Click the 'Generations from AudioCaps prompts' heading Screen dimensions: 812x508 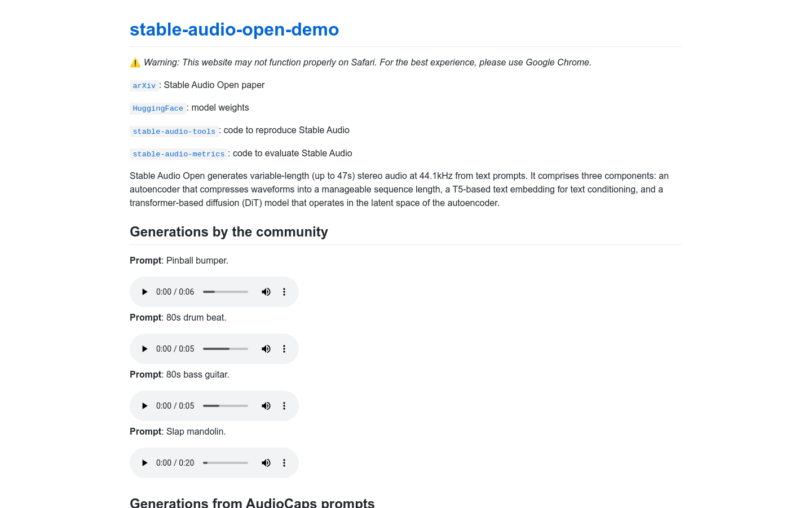click(x=252, y=503)
